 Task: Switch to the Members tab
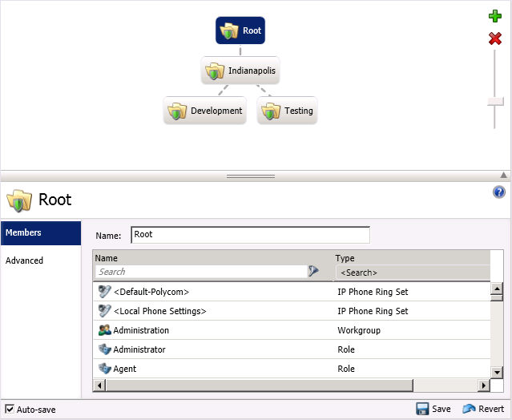[41, 233]
